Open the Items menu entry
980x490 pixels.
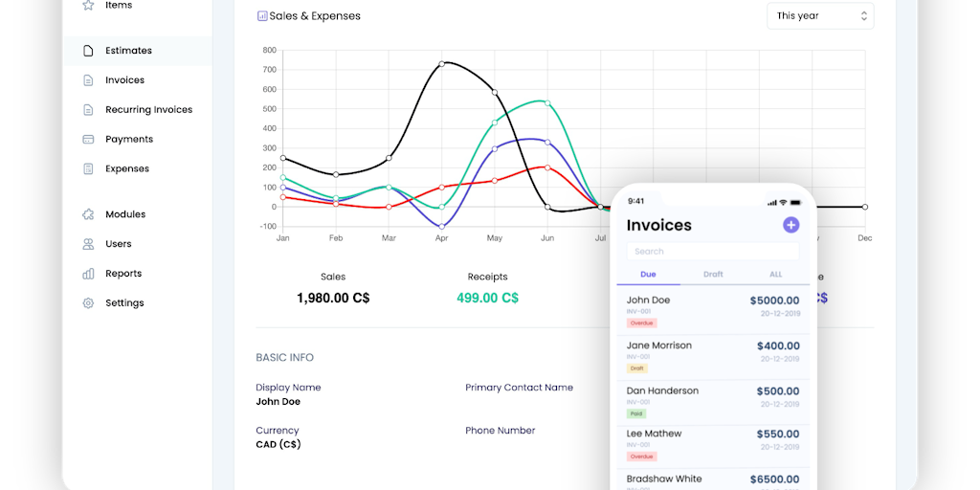(x=119, y=6)
